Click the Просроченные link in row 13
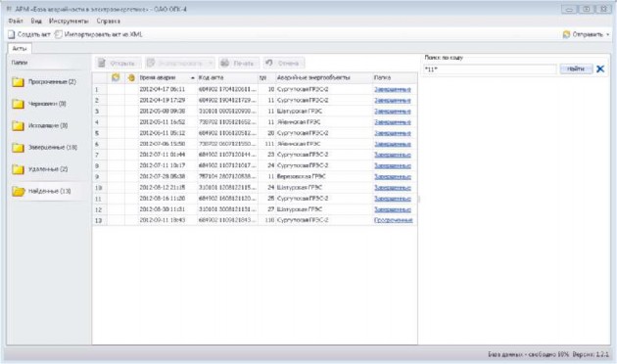Viewport: 617px width, 364px height. pyautogui.click(x=394, y=220)
